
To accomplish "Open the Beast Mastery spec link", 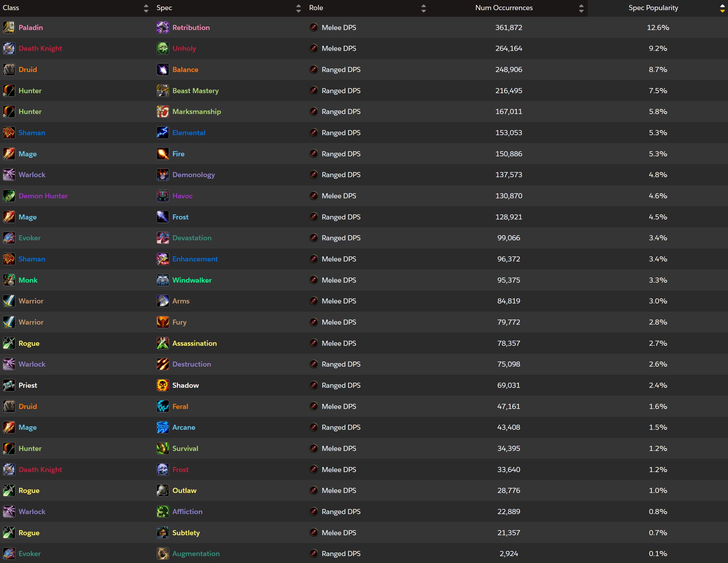I will pos(195,91).
